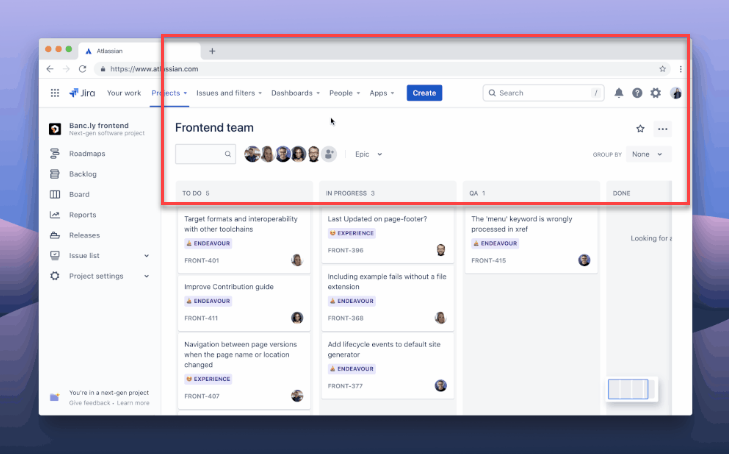
Task: Expand the Issue list chevron
Action: point(146,256)
